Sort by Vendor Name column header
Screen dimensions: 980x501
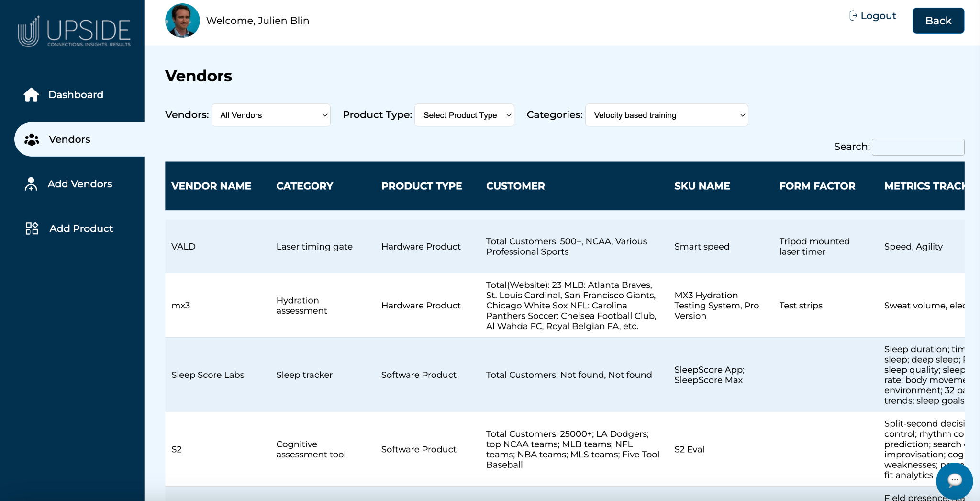point(211,186)
